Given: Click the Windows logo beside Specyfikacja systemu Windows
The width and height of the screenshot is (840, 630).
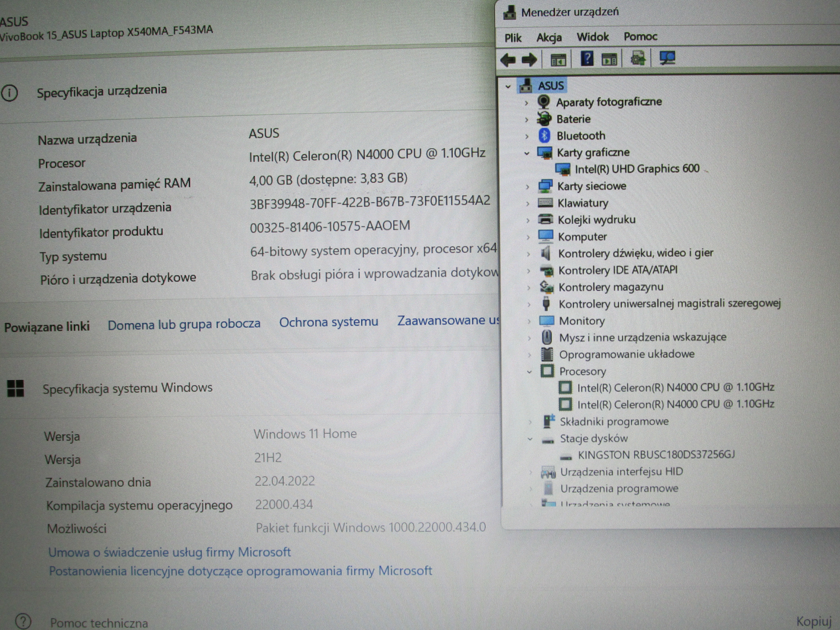Looking at the screenshot, I should (15, 388).
